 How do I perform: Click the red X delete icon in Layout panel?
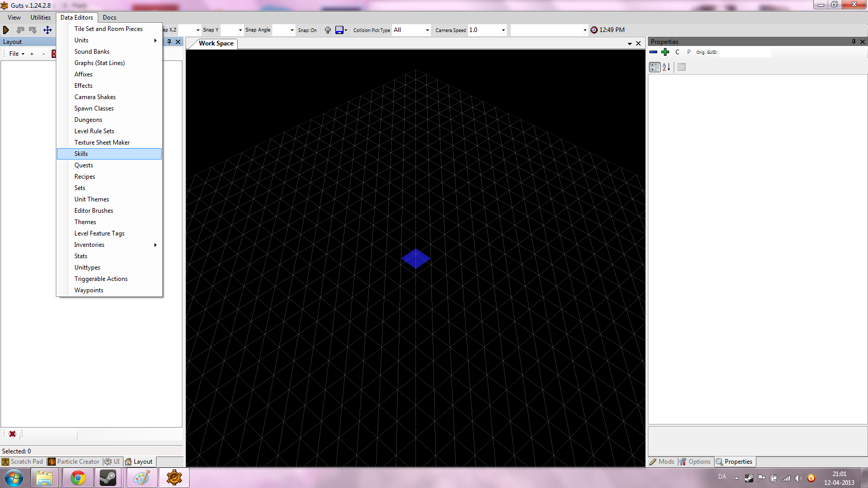coord(12,434)
